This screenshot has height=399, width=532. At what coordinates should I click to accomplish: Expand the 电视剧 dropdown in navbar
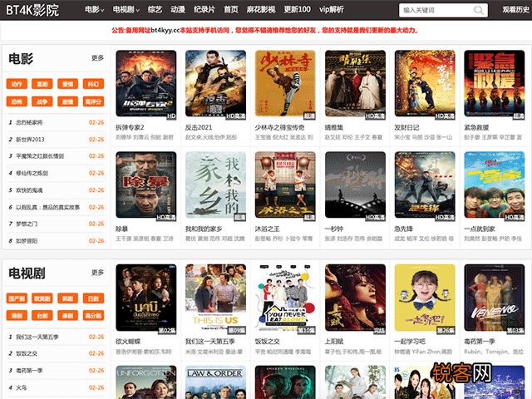[x=126, y=9]
